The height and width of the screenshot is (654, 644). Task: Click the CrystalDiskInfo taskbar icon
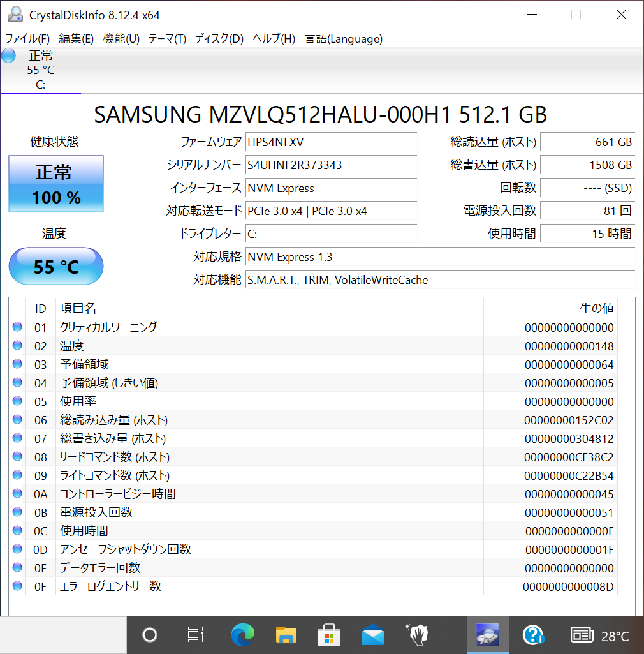coord(488,635)
